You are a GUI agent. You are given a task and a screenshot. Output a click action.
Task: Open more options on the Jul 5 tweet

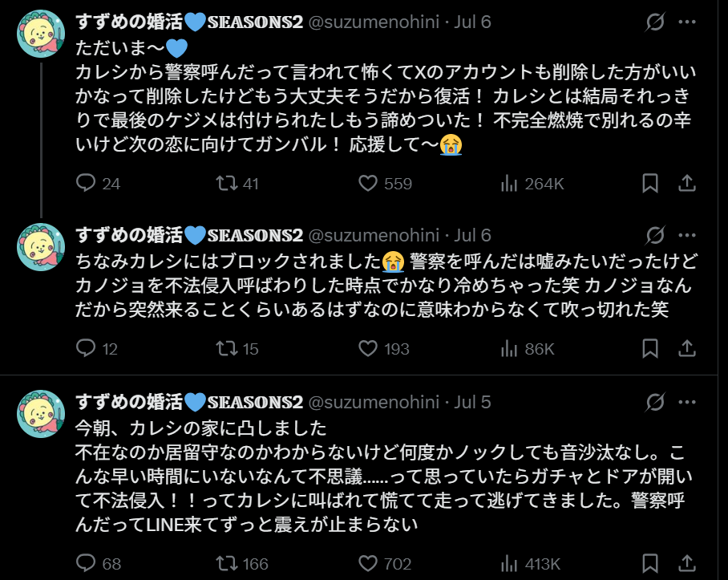tap(689, 402)
